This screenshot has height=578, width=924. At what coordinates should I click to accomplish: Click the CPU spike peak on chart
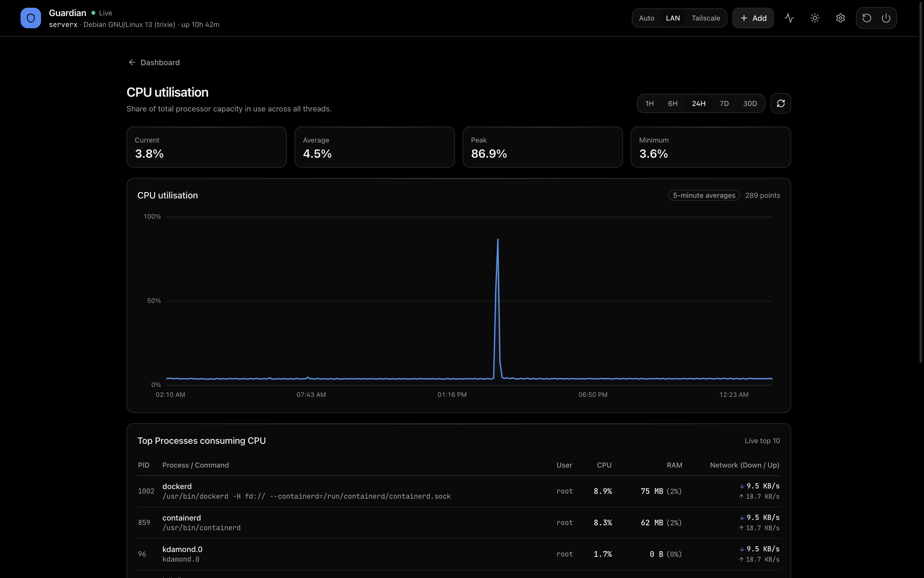pos(498,240)
